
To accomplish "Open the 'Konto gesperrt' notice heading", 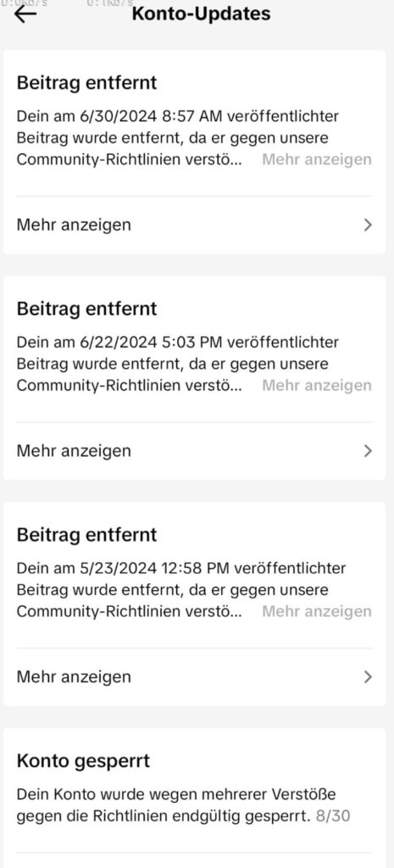I will point(83,760).
